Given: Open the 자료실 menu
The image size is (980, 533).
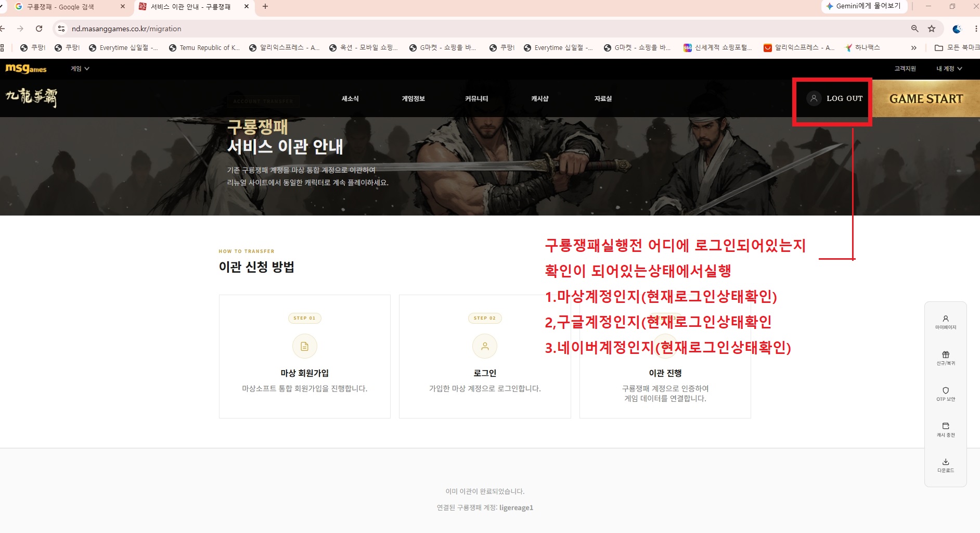Looking at the screenshot, I should (603, 98).
